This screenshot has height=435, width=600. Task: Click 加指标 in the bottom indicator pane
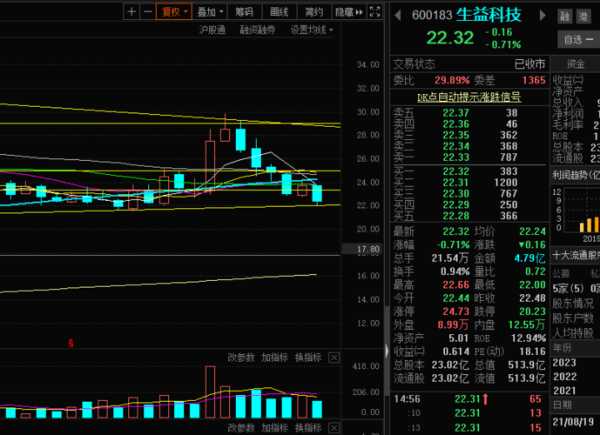tap(274, 428)
